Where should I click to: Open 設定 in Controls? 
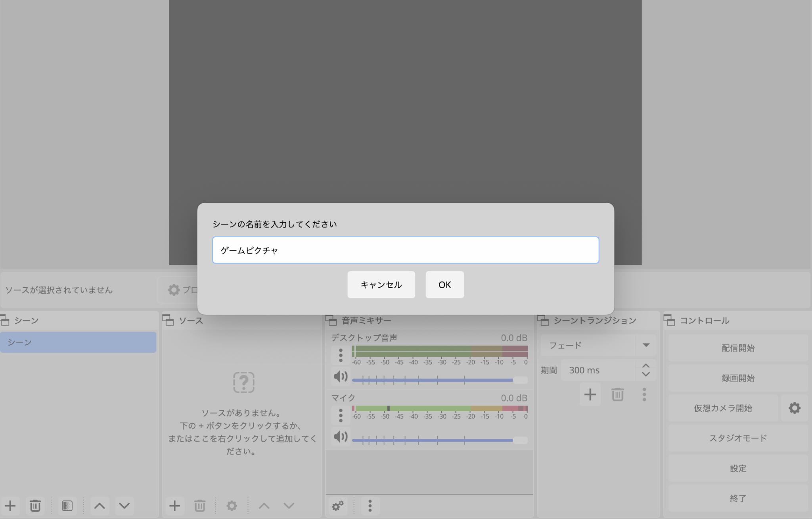click(x=738, y=468)
